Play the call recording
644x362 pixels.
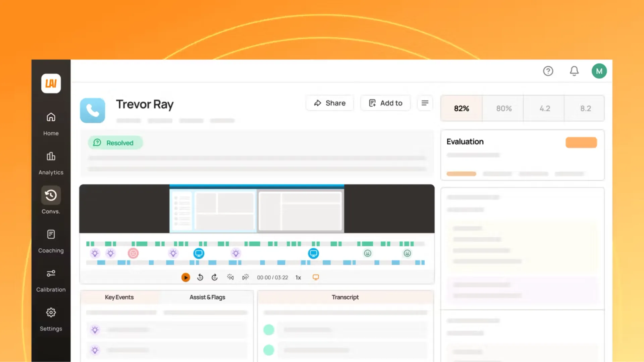point(185,278)
